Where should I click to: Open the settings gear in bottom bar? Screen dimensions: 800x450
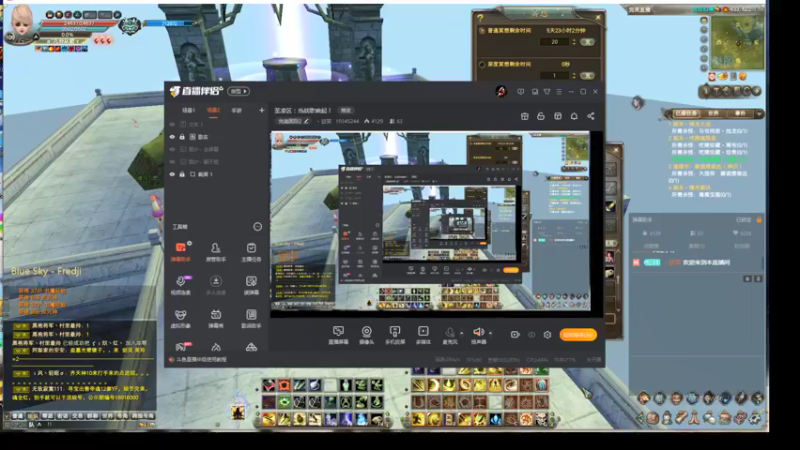click(x=547, y=335)
